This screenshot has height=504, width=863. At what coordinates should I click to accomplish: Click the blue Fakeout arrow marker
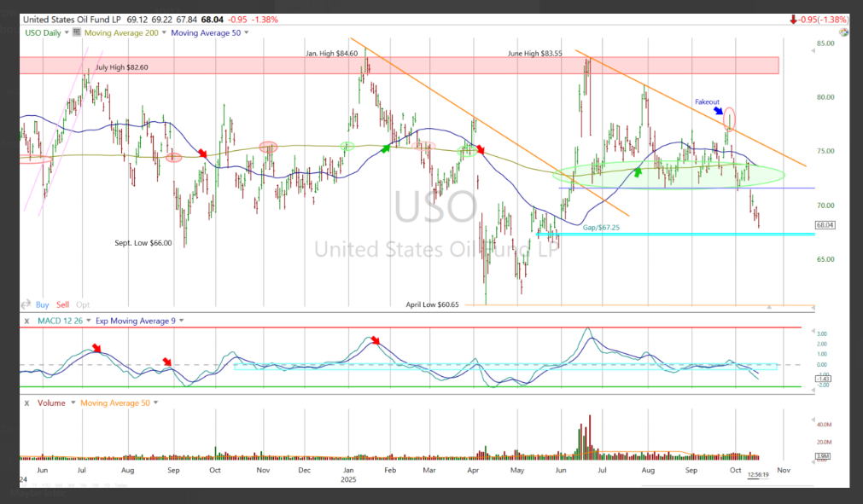tap(720, 110)
